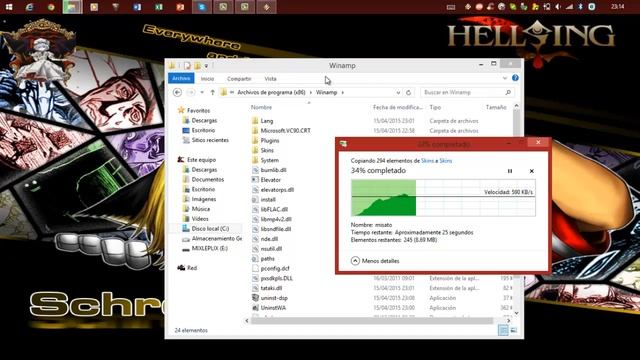Image resolution: width=640 pixels, height=360 pixels.
Task: Open the Inicio ribbon tab
Action: click(207, 78)
